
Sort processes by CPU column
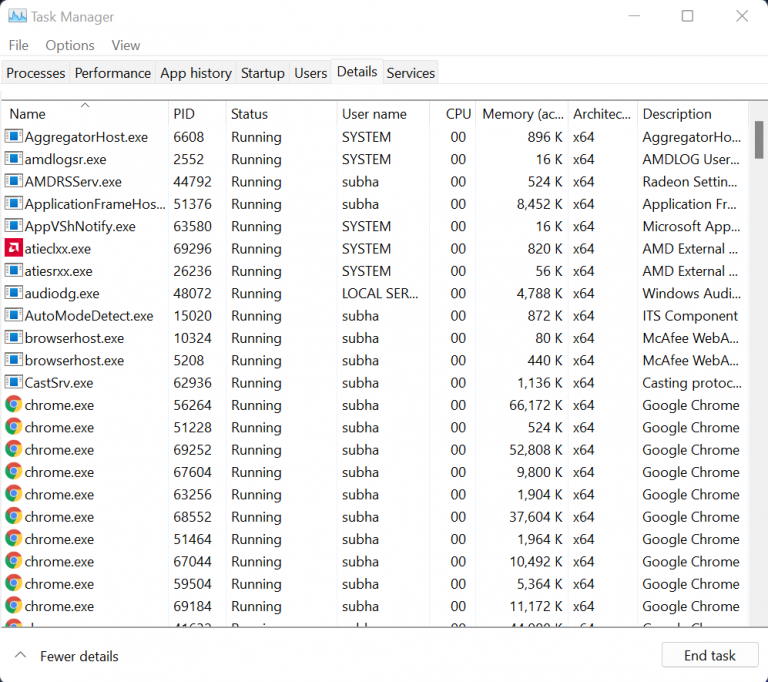click(453, 114)
